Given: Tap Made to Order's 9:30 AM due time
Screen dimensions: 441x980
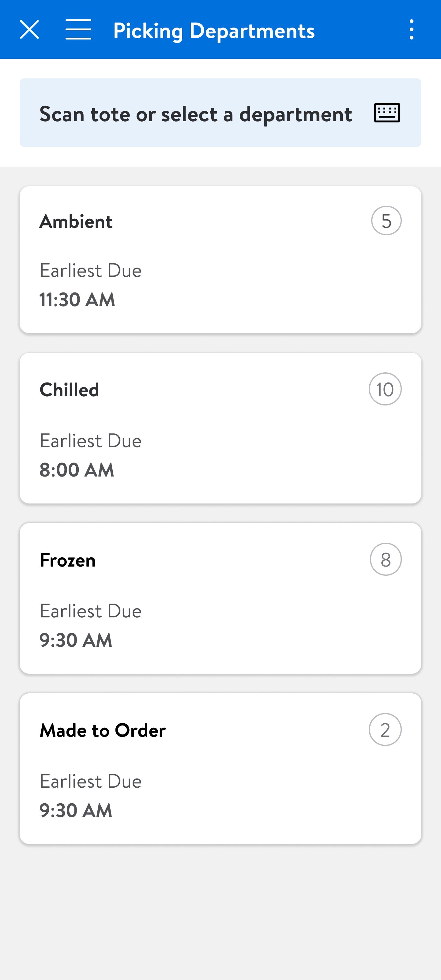Looking at the screenshot, I should (76, 810).
